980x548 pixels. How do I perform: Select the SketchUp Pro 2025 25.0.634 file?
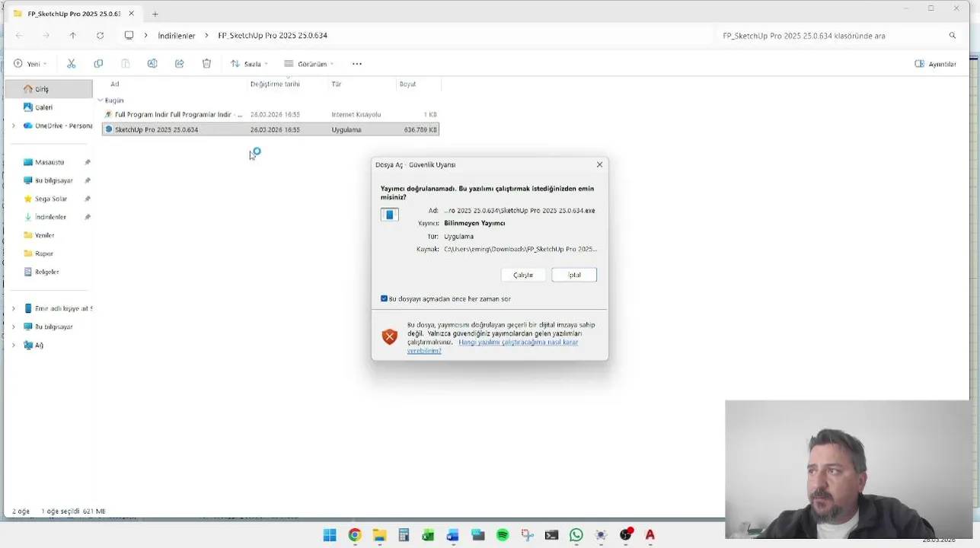tap(270, 129)
